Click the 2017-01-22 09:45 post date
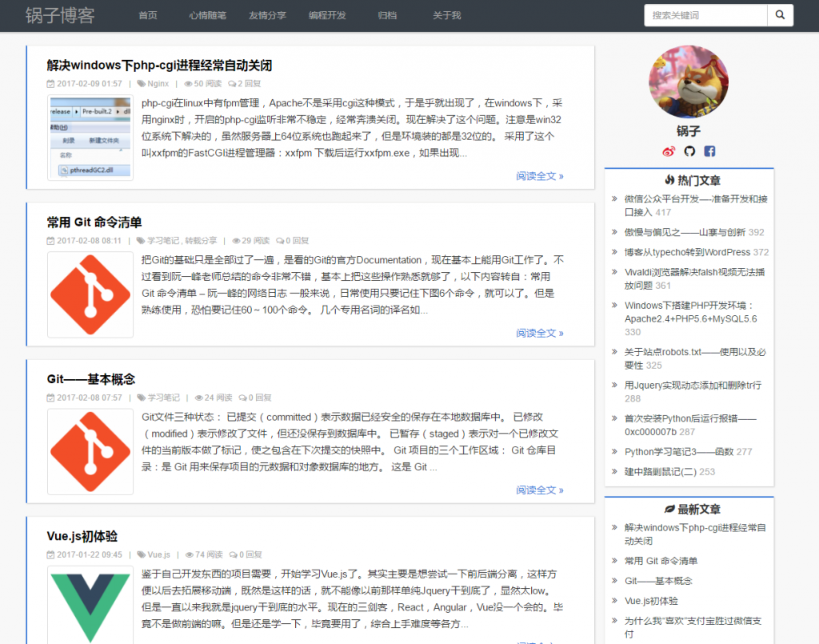Image resolution: width=819 pixels, height=644 pixels. 90,554
